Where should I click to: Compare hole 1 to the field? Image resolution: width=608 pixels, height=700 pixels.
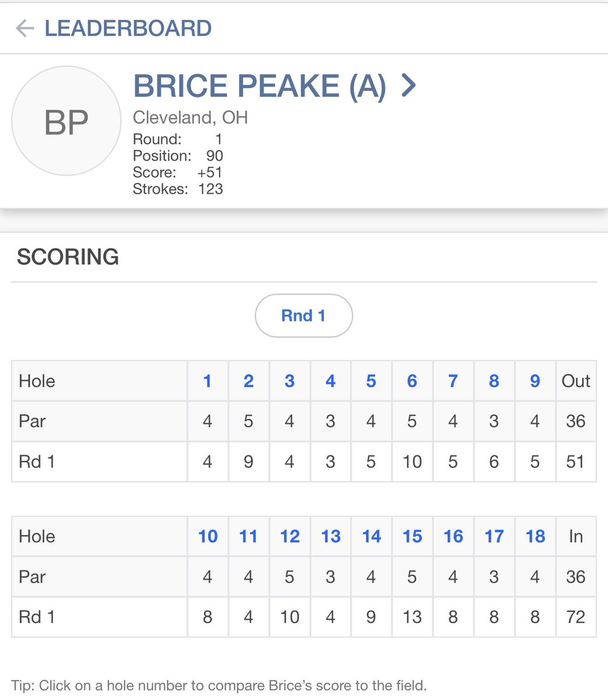(x=208, y=381)
